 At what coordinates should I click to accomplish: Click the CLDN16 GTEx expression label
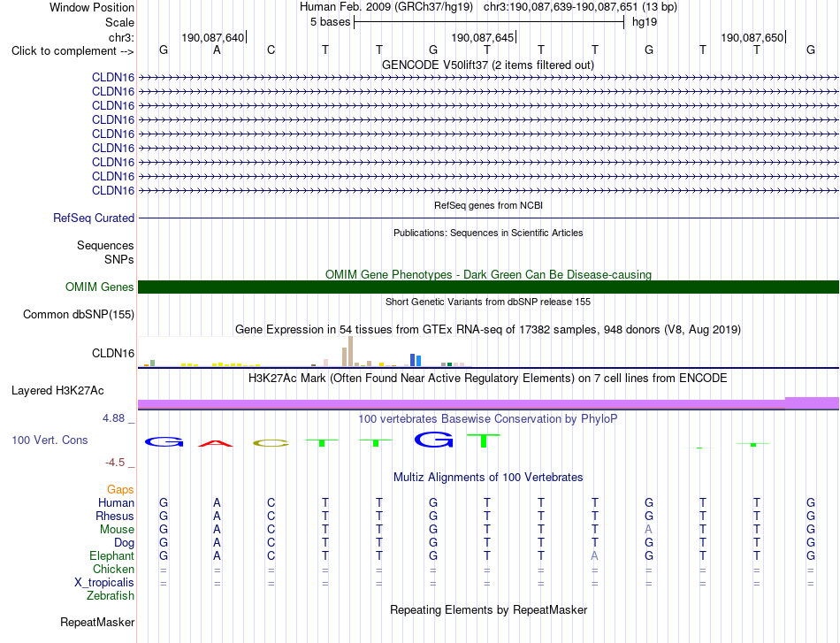[113, 353]
